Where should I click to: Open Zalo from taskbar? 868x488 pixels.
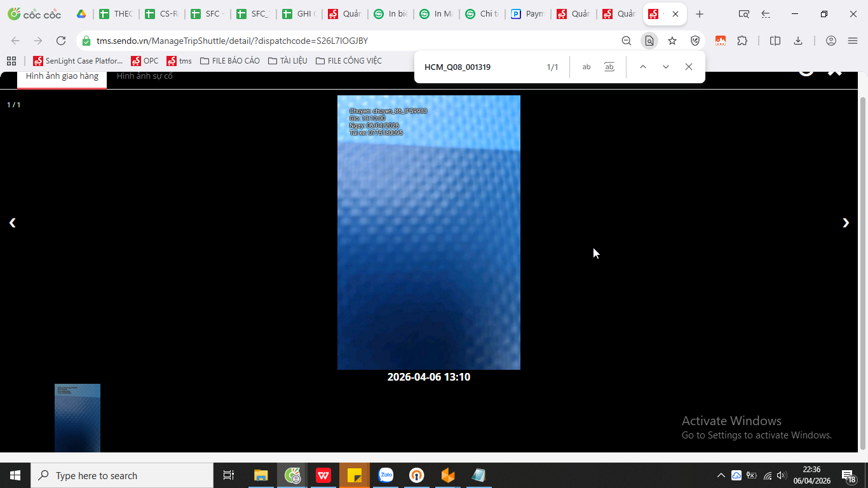click(386, 475)
